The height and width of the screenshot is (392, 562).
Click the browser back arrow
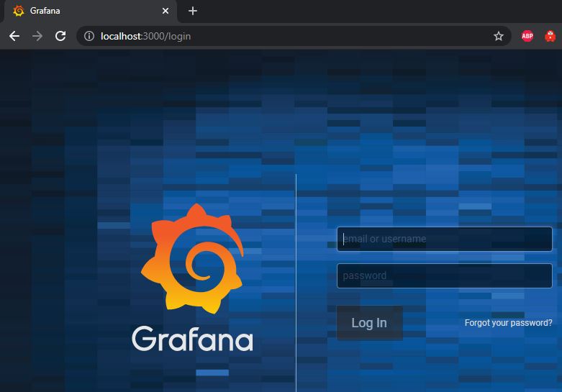click(x=14, y=36)
